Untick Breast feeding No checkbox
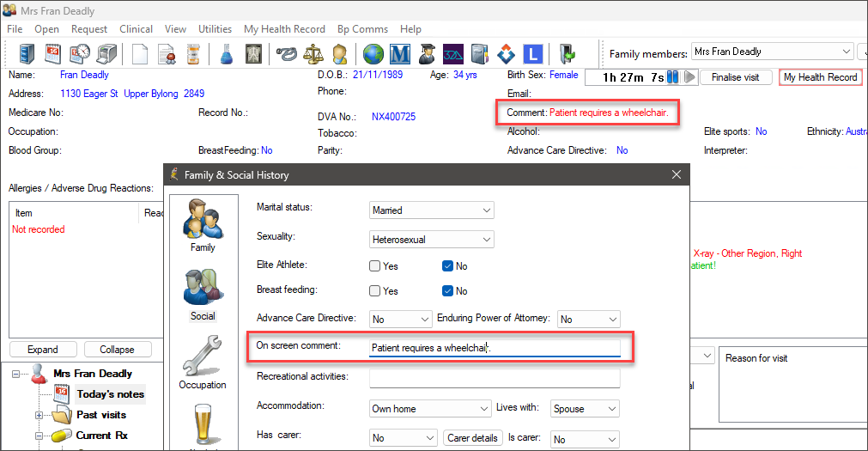This screenshot has height=451, width=868. coord(448,291)
